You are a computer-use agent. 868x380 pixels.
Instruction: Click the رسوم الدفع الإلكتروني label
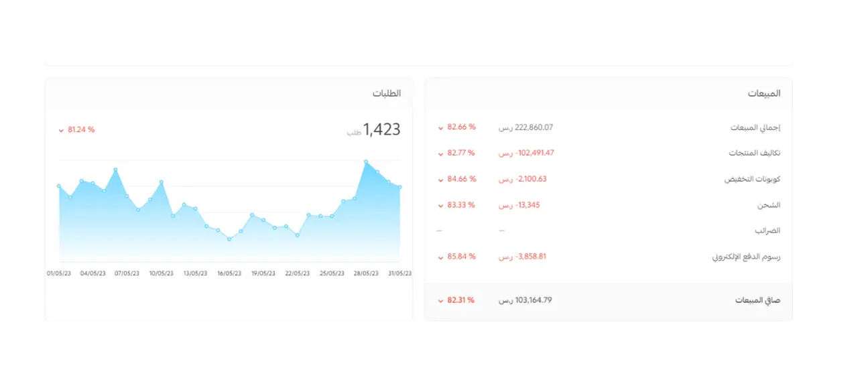point(746,257)
